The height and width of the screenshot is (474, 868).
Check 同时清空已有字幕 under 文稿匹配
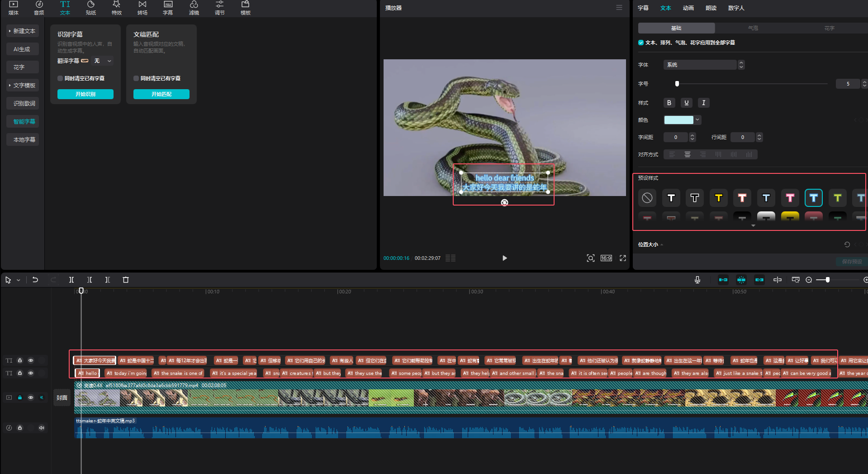point(136,78)
